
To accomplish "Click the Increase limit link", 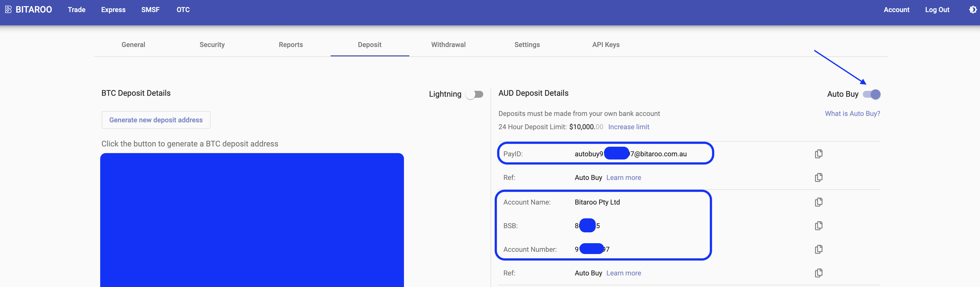I will [628, 127].
